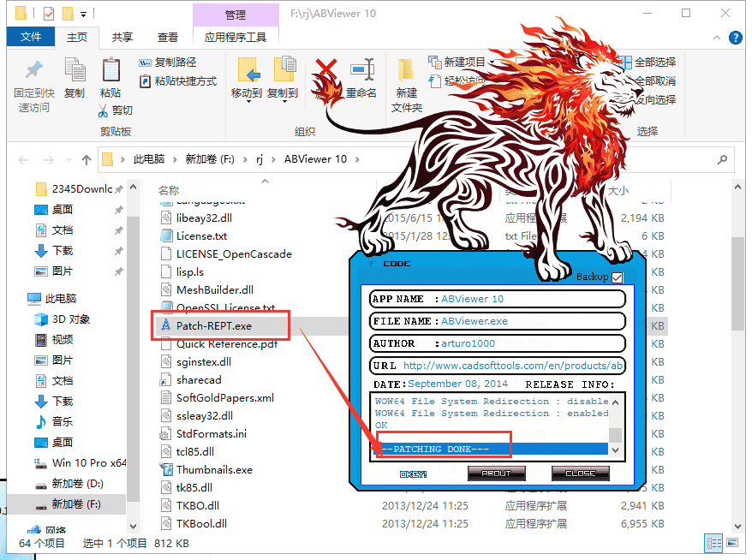Select Thumbnails.exe file icon
This screenshot has height=560, width=752.
[166, 469]
